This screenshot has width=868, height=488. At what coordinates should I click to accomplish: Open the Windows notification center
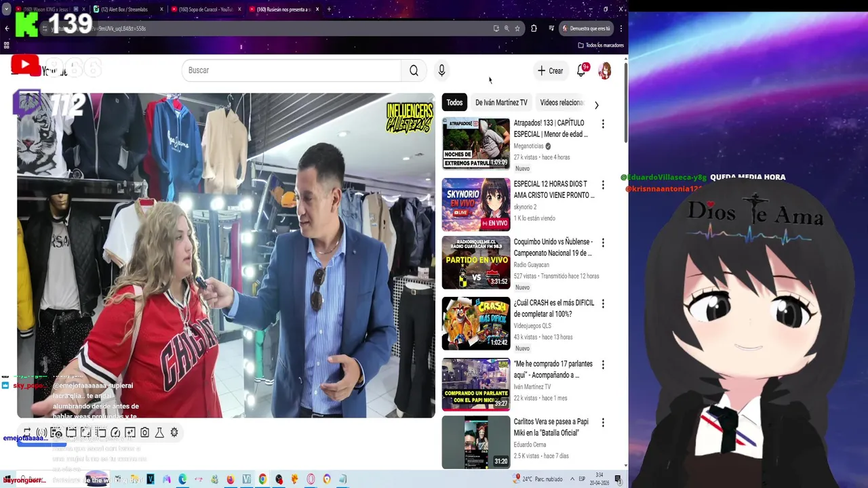[618, 479]
